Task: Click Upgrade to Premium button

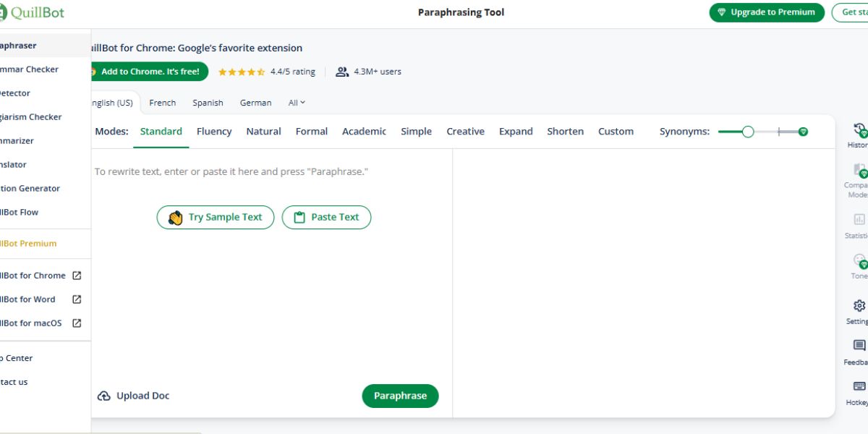Action: pyautogui.click(x=767, y=12)
